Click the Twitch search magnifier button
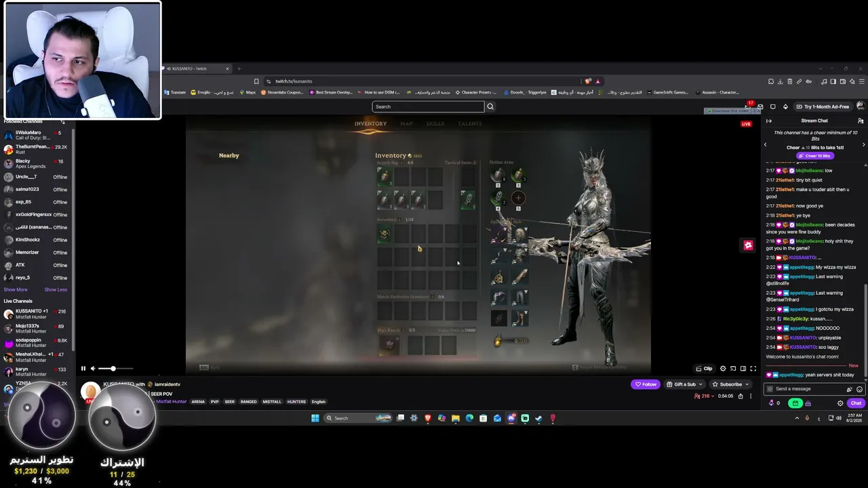Screen dimensions: 868x488 click(490, 106)
